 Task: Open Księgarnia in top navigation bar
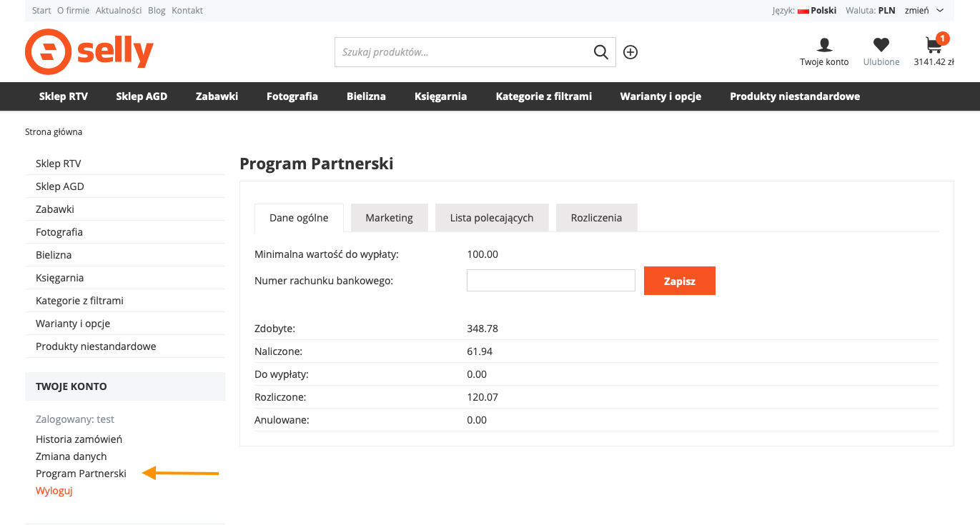(440, 96)
